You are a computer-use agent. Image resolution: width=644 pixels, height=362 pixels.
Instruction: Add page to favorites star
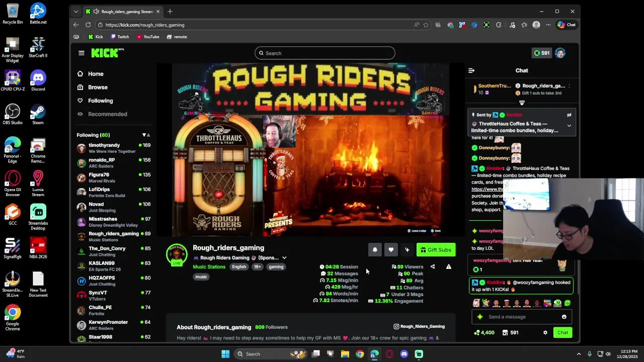pyautogui.click(x=426, y=25)
